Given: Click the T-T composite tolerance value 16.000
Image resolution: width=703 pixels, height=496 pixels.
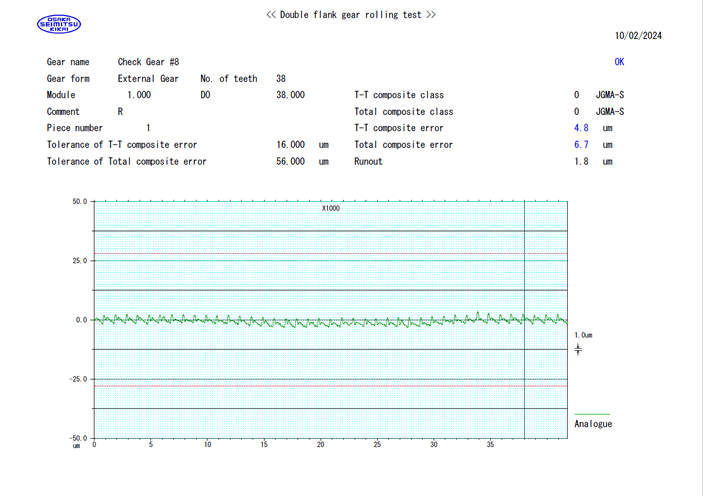Looking at the screenshot, I should coord(290,145).
